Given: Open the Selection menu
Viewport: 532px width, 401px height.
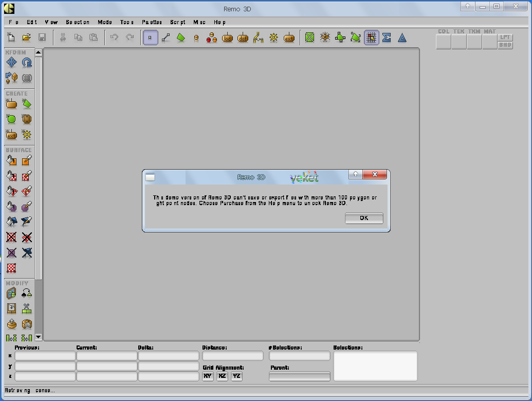Looking at the screenshot, I should 77,22.
